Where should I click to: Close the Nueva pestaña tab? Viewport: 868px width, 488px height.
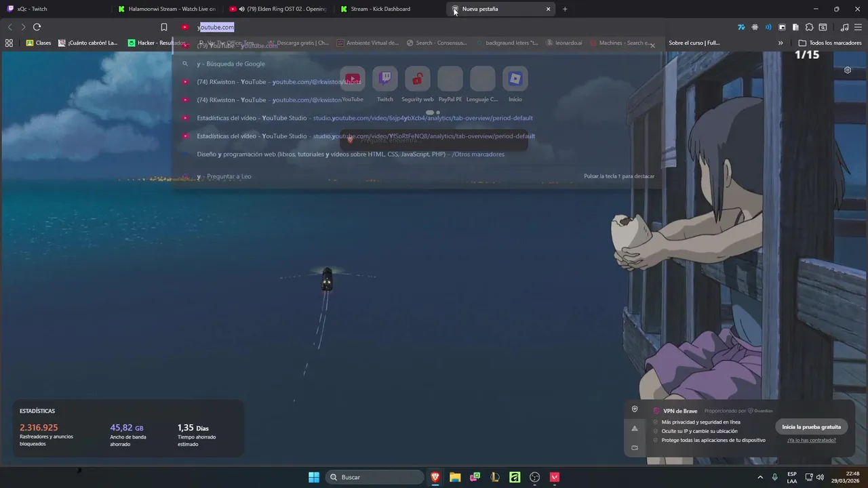(x=548, y=9)
